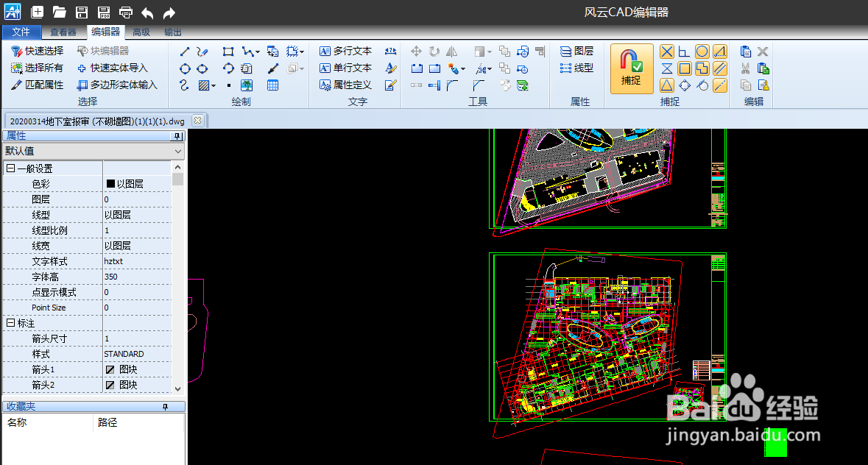The image size is (868, 465).
Task: Toggle endpoint snap square icon
Action: coord(685,68)
